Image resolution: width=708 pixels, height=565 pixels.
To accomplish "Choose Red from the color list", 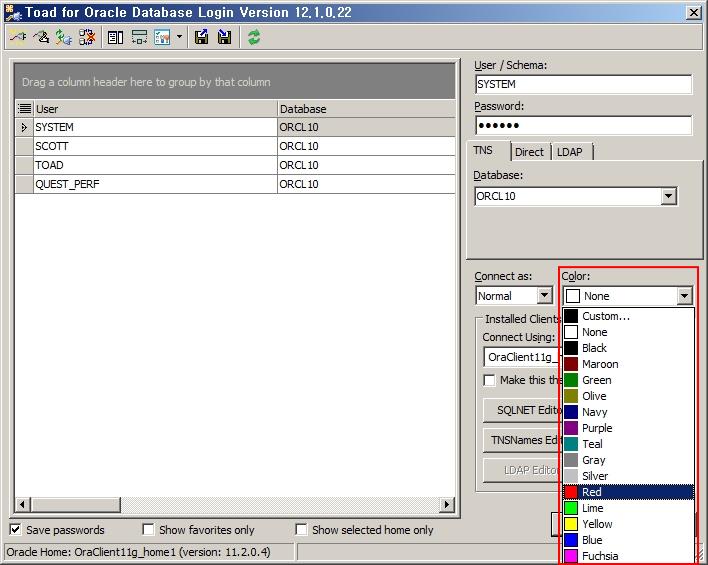I will coord(628,492).
